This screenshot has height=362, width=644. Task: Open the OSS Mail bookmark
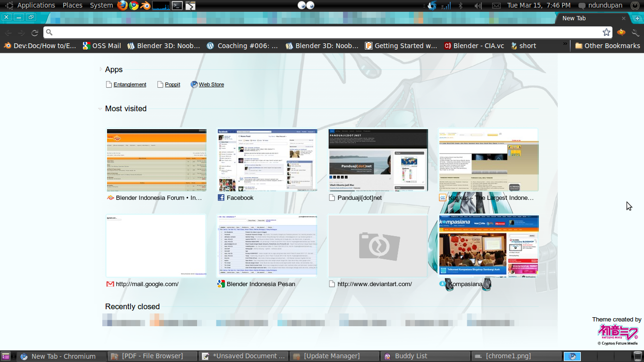[x=102, y=46]
